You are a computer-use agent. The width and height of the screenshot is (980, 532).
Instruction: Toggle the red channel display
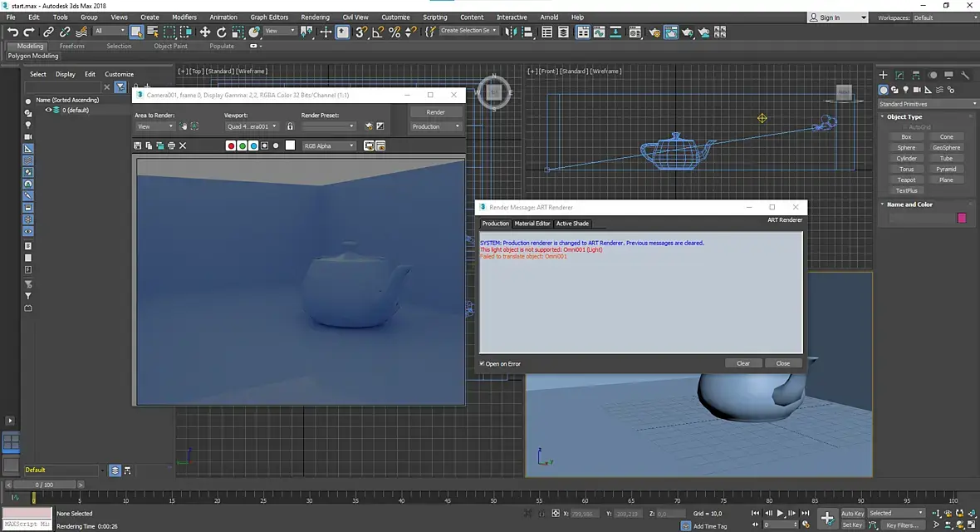[x=231, y=145]
